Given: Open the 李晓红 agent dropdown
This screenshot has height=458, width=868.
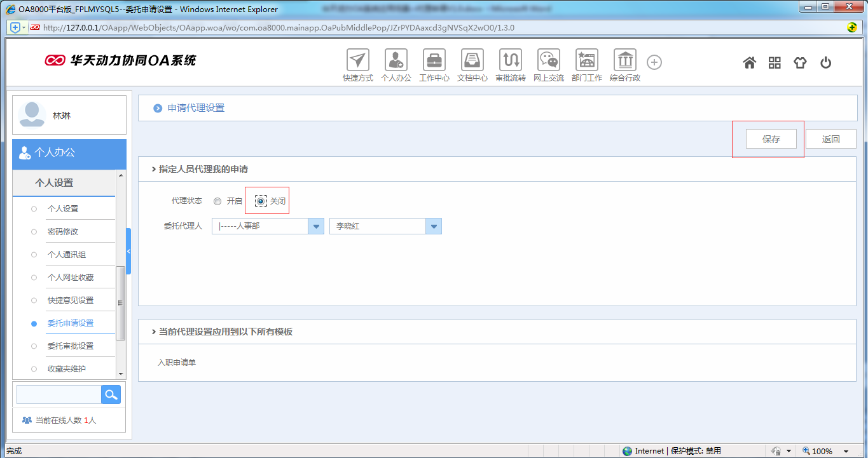Looking at the screenshot, I should coord(434,226).
